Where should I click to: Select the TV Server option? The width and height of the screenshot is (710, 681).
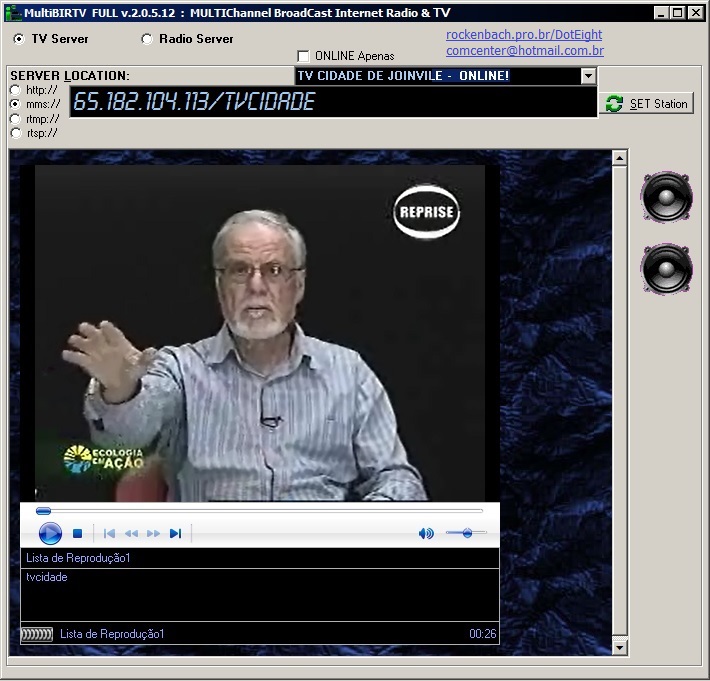(19, 39)
